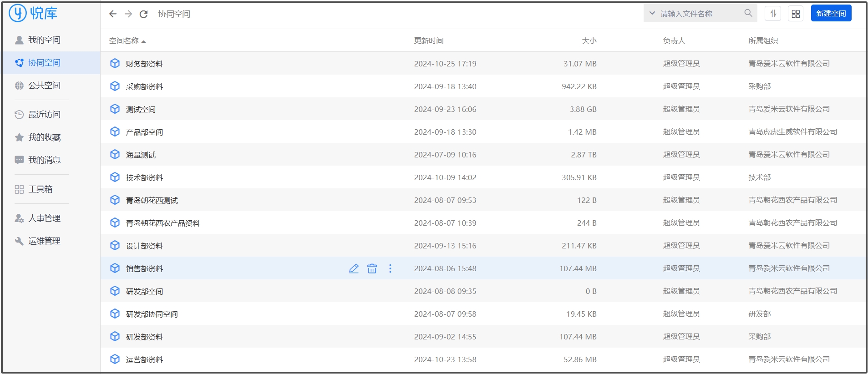
Task: Go back using the left arrow
Action: coord(113,14)
